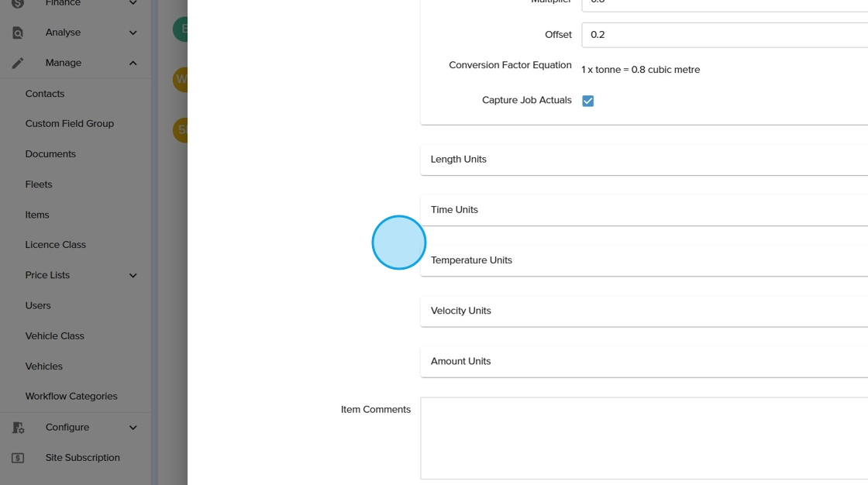Click the Analyse magnifier icon in sidebar

pos(18,33)
